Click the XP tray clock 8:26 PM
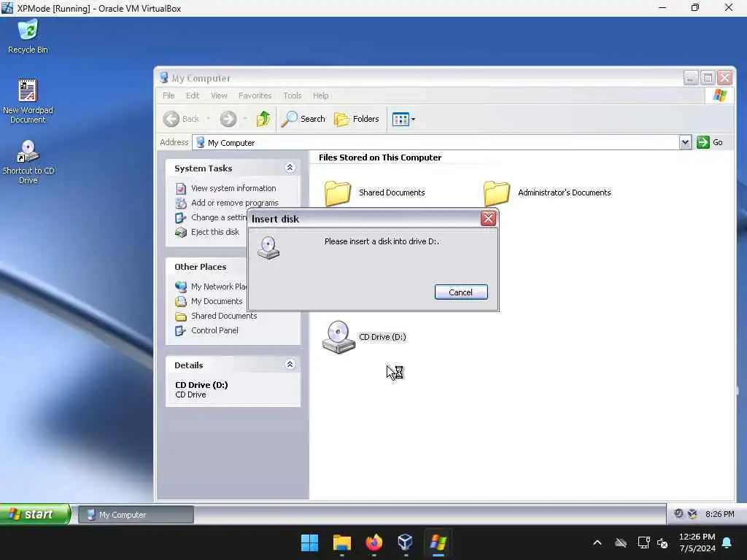 719,514
